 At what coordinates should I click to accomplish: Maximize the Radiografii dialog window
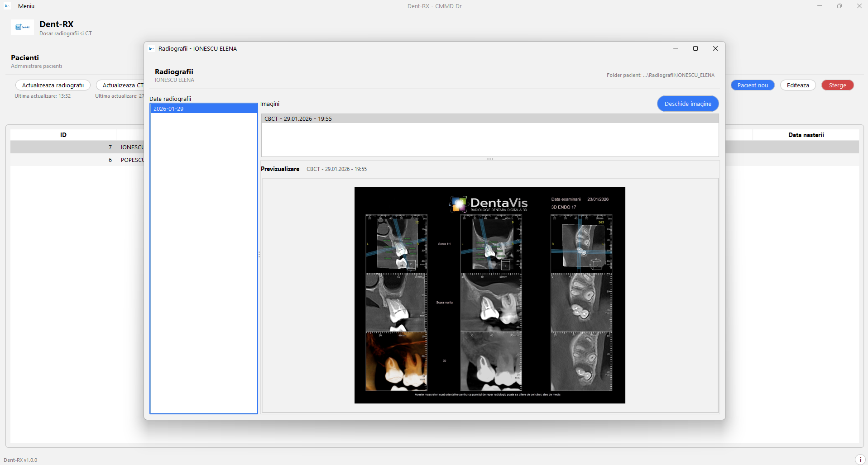[695, 48]
